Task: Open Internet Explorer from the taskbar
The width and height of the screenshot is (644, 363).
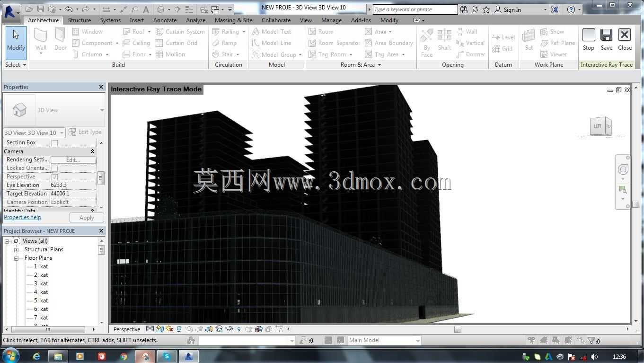Action: (x=36, y=356)
